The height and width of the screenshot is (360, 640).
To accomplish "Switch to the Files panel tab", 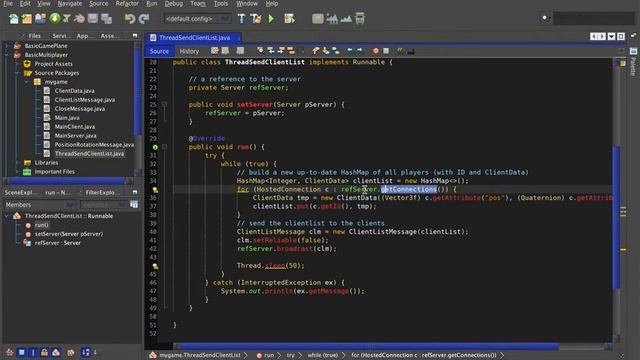I will (x=34, y=36).
